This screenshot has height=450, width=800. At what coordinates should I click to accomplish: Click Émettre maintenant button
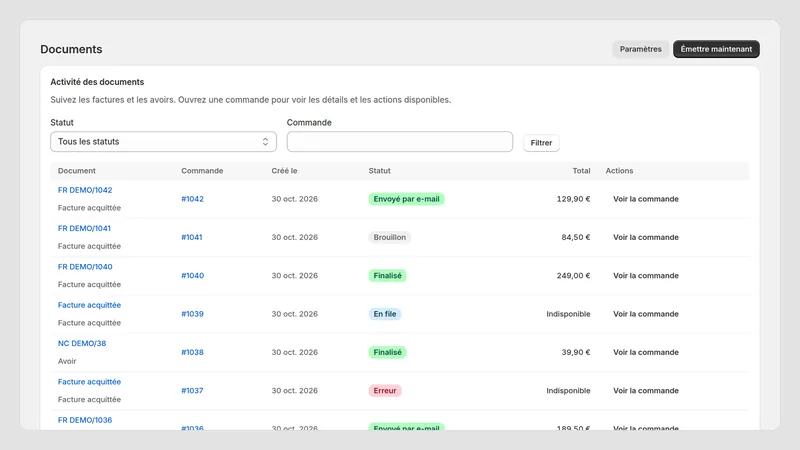[x=716, y=49]
